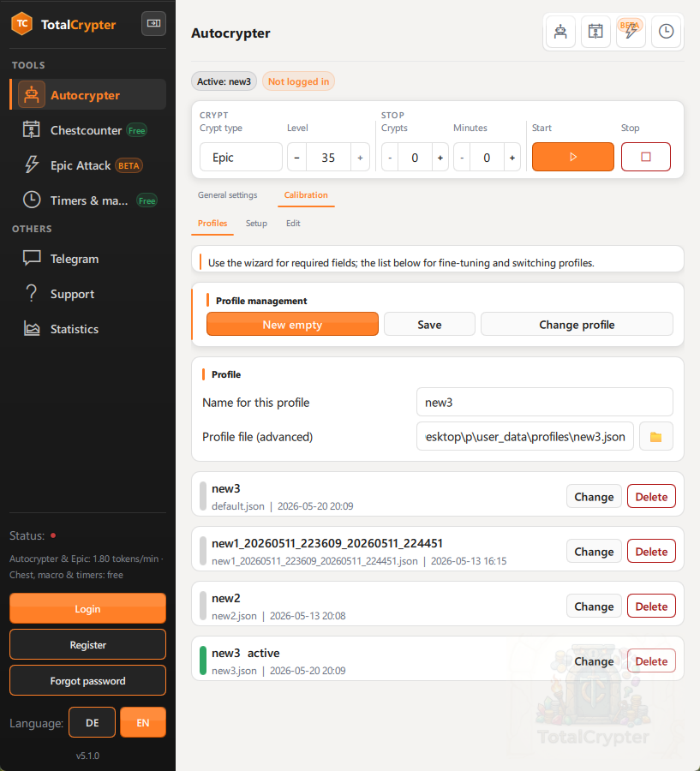The image size is (700, 771).
Task: Open Epic Attack from the sidebar
Action: (88, 165)
